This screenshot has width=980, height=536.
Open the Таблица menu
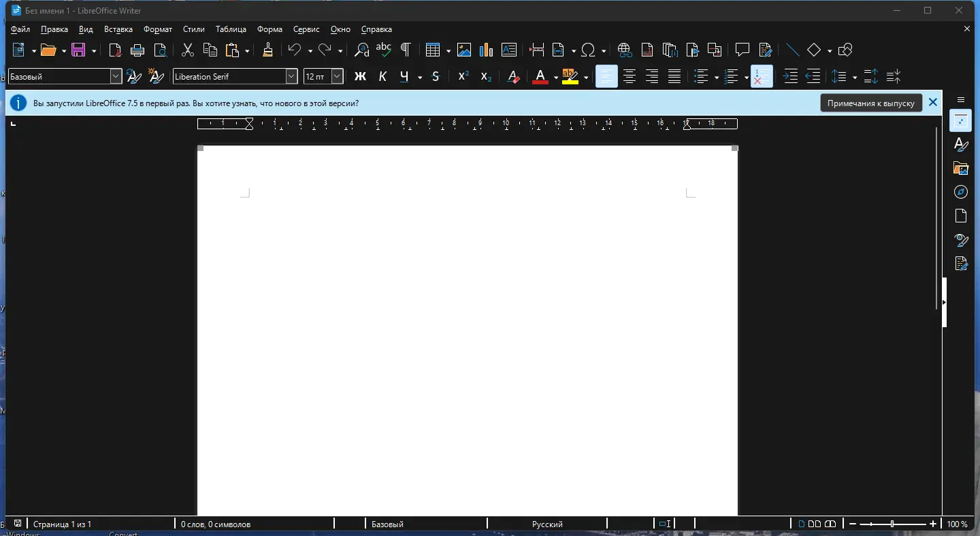[231, 29]
